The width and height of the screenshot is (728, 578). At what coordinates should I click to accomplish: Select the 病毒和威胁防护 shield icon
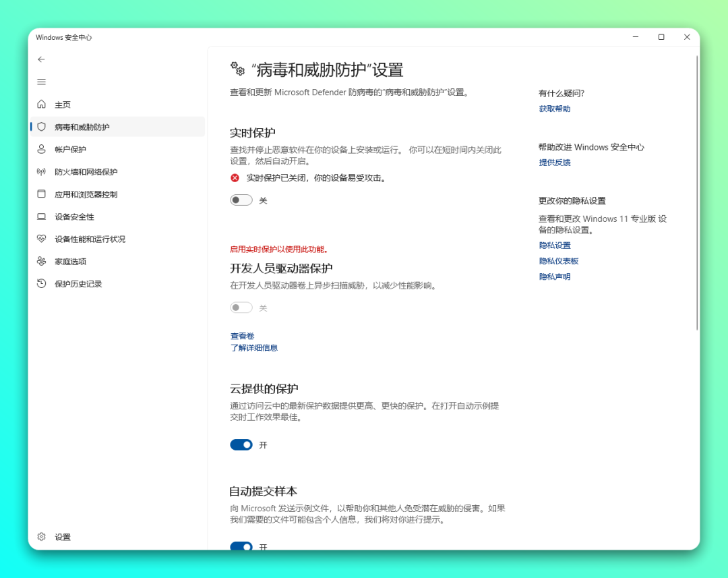click(42, 127)
